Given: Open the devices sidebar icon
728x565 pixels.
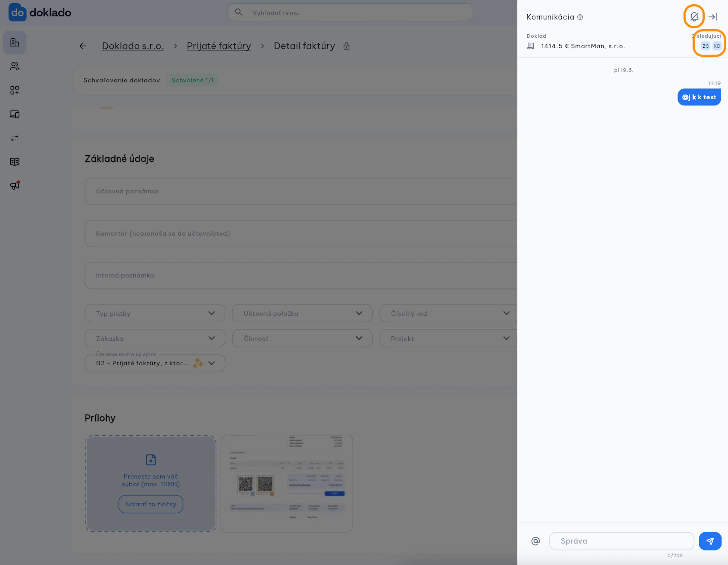Looking at the screenshot, I should pos(15,114).
